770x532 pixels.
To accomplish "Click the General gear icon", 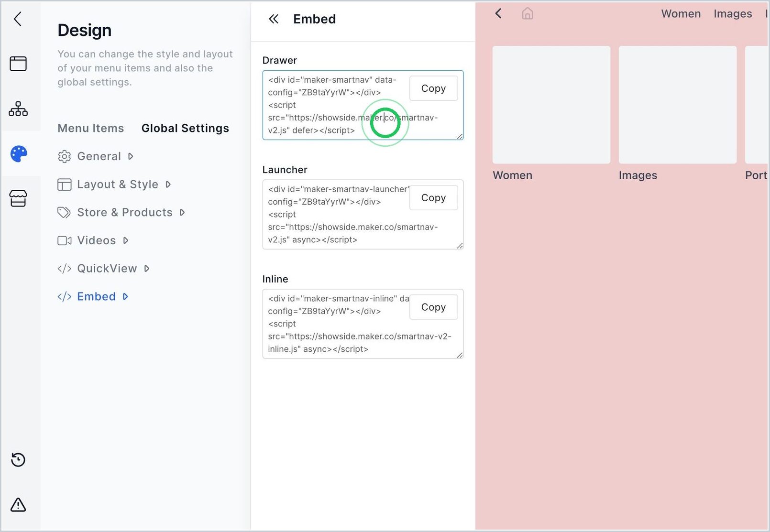I will click(64, 156).
